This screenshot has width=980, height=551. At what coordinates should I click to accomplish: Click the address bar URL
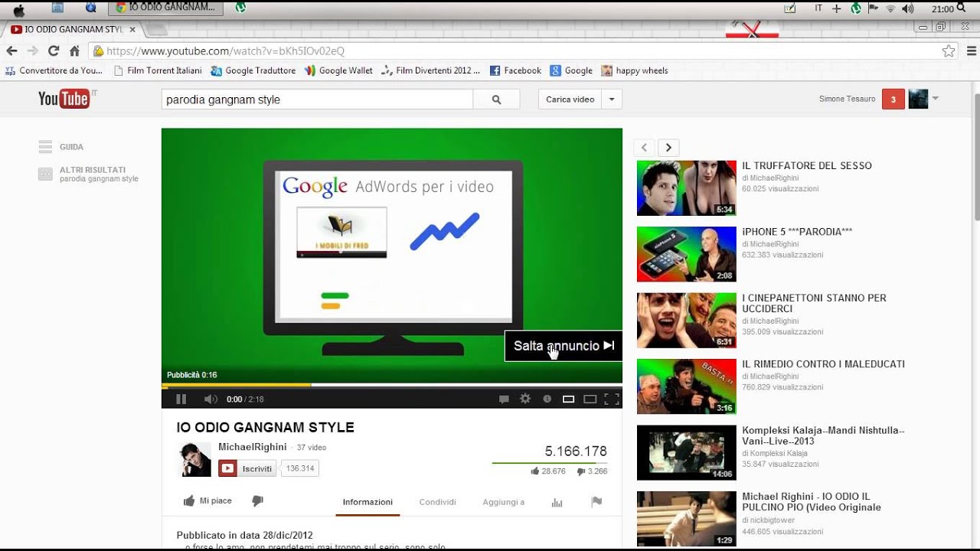pos(225,51)
